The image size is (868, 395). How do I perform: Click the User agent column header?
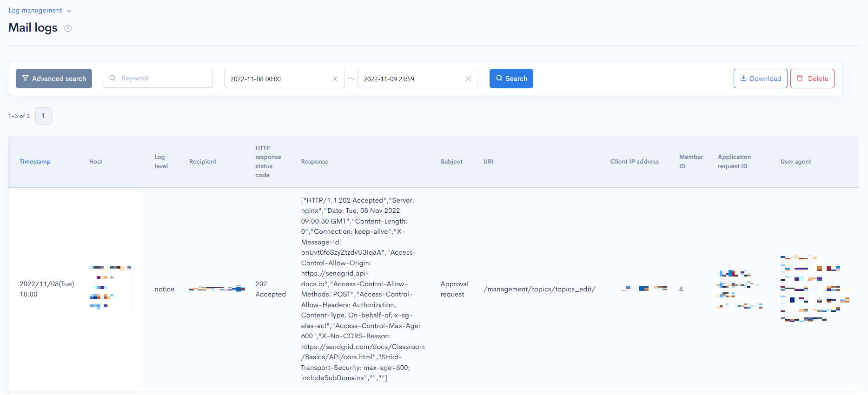point(795,162)
